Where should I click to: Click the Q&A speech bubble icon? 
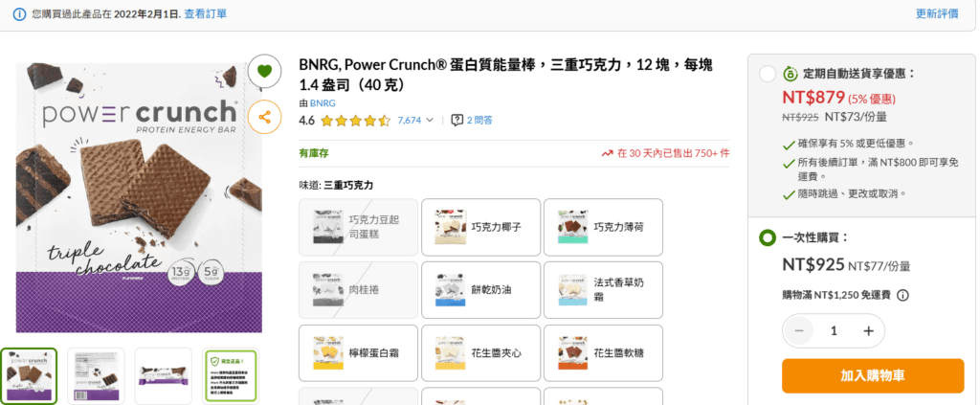pos(457,121)
